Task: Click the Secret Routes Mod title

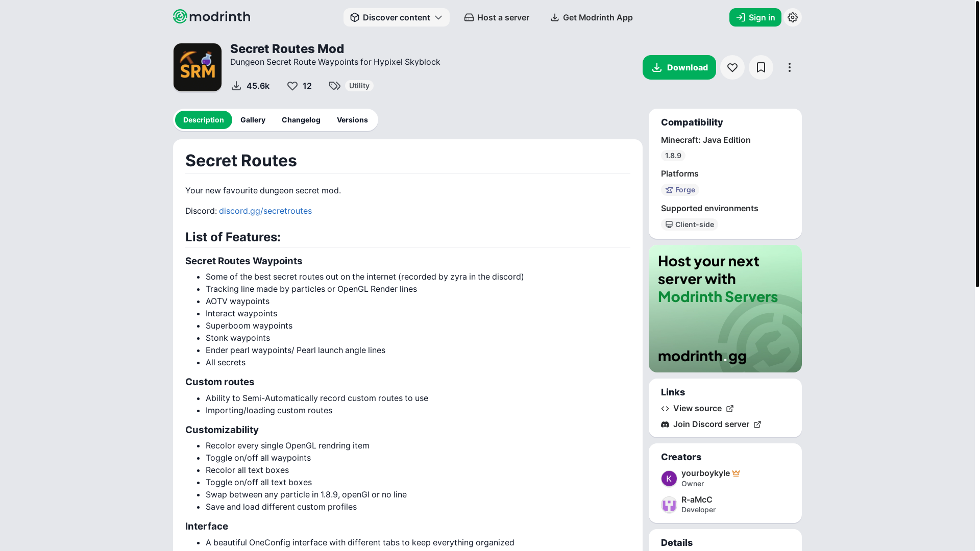Action: click(x=287, y=48)
